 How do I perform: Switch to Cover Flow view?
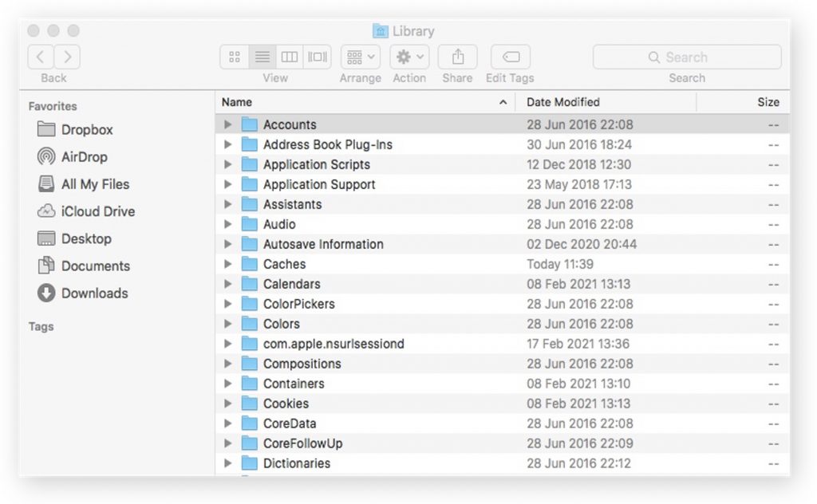click(x=317, y=57)
